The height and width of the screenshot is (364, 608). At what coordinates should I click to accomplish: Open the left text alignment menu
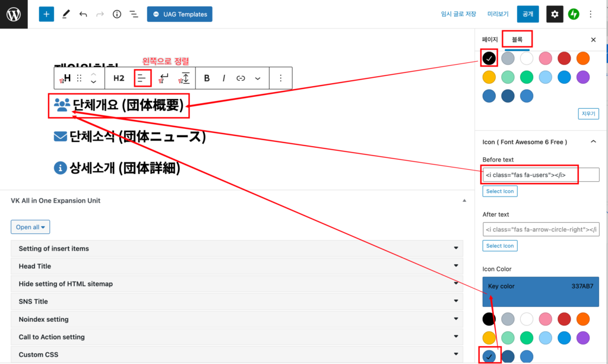142,78
